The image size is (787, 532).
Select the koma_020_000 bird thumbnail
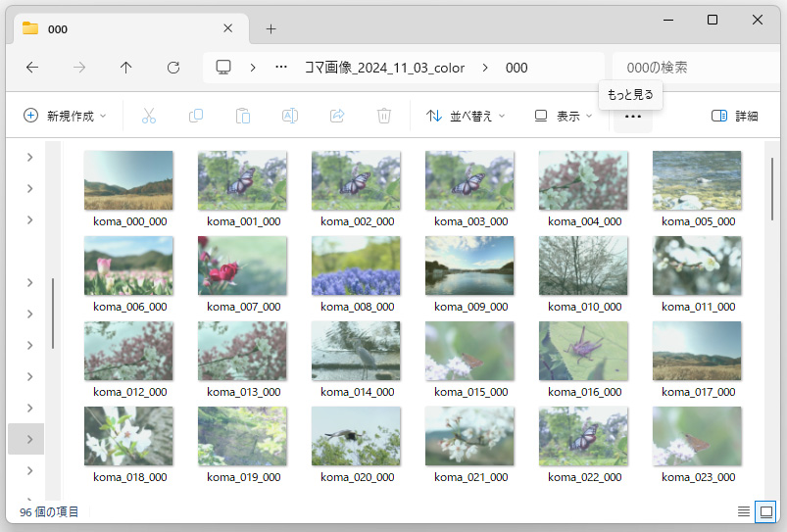[x=356, y=436]
